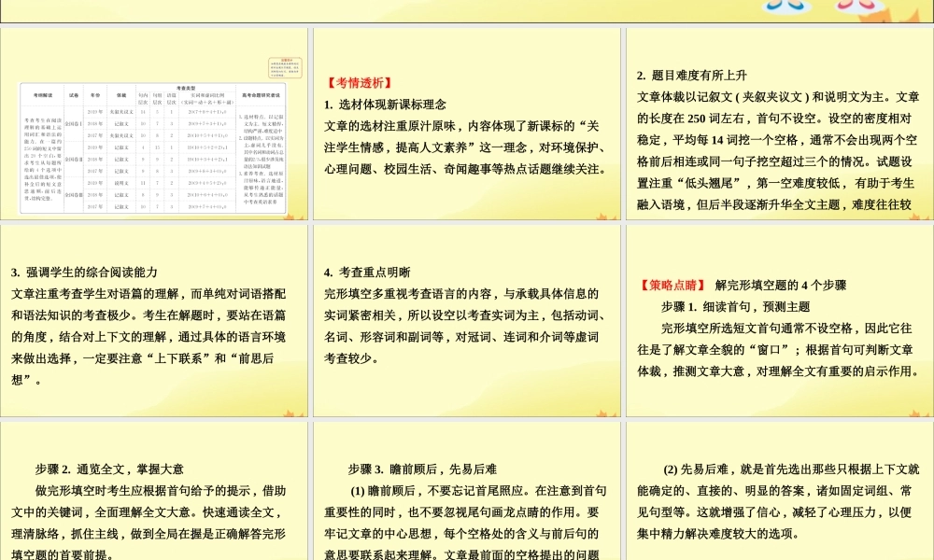Screen dimensions: 934x560
Task: Select the slide 步骤 2. 通览全文，掌握大意
Action: [x=154, y=491]
